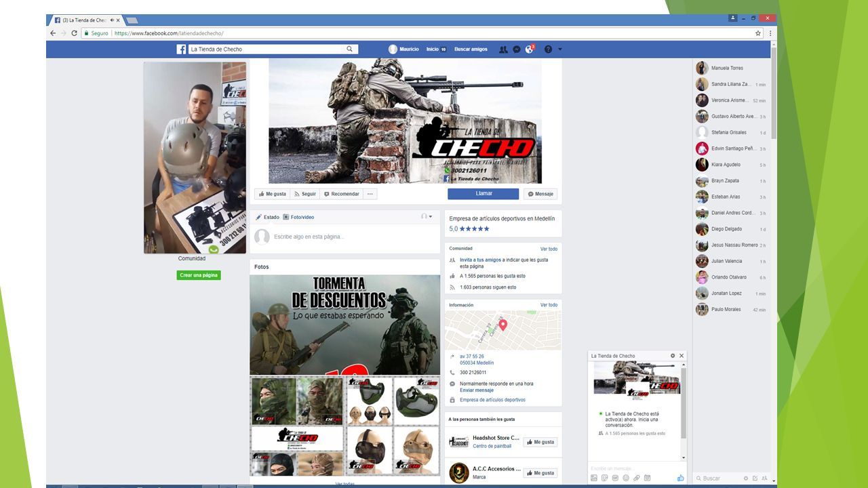Click the green Crear una página button
The width and height of the screenshot is (868, 488).
click(199, 275)
